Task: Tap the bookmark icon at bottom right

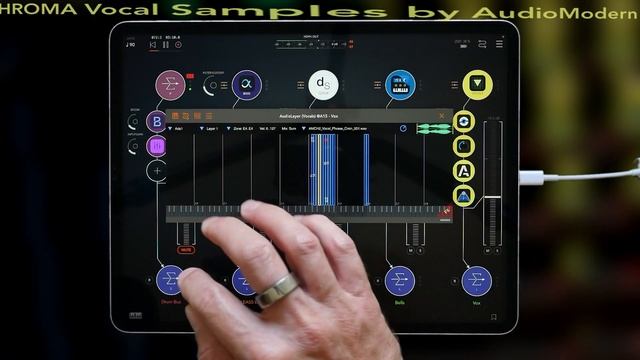Action: pyautogui.click(x=493, y=317)
